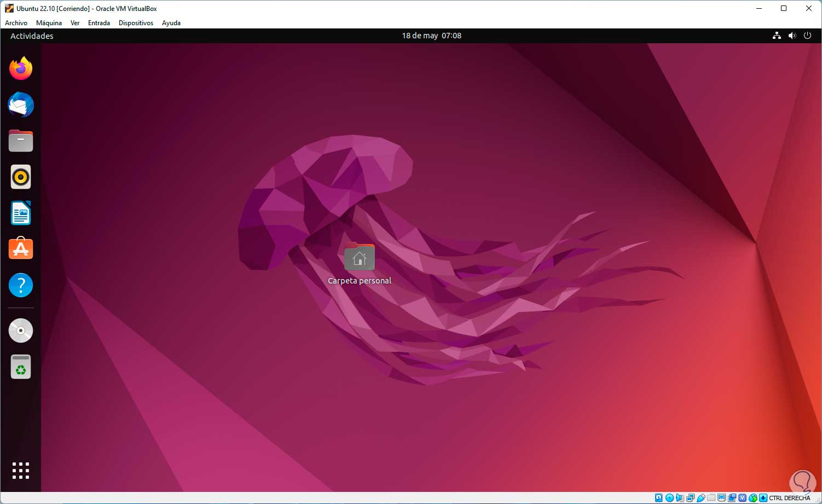Click VirtualBox mouse integration indicator
Screen dimensions: 822x504
click(x=753, y=498)
